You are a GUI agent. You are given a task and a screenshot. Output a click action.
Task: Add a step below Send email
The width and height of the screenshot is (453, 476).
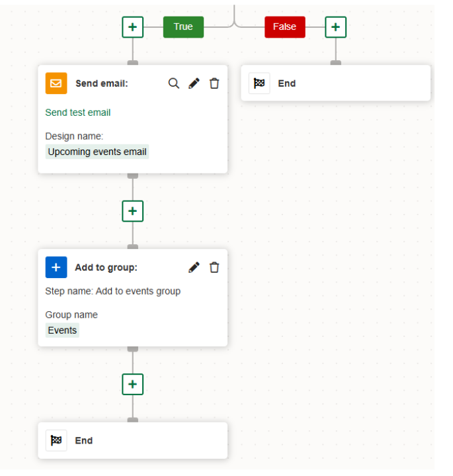(133, 211)
